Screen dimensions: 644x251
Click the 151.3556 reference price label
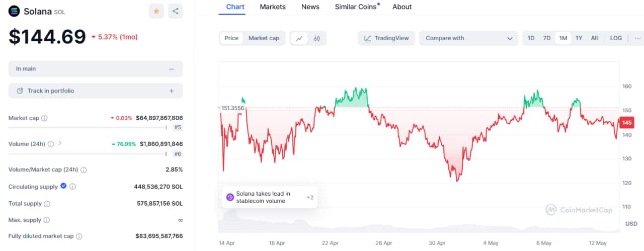pyautogui.click(x=231, y=108)
